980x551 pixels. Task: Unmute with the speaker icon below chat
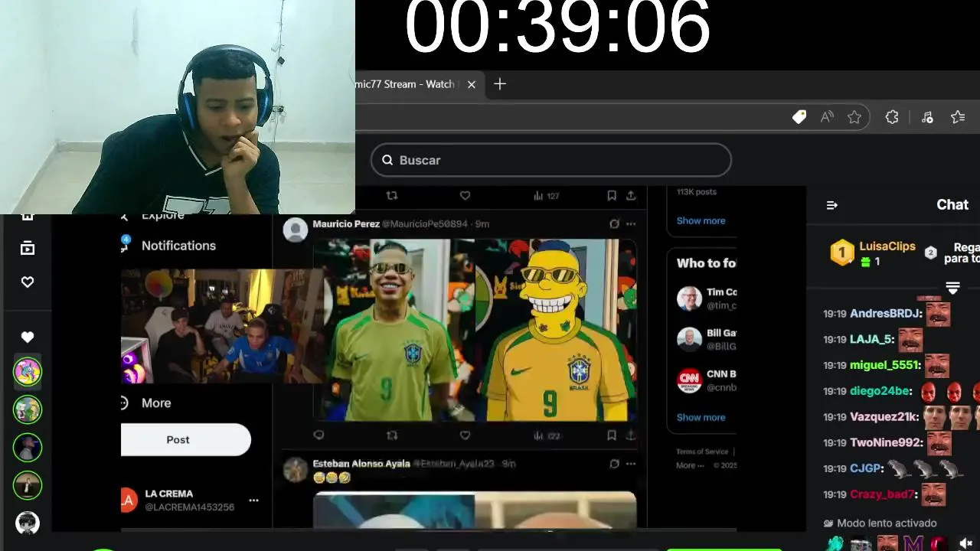(965, 543)
